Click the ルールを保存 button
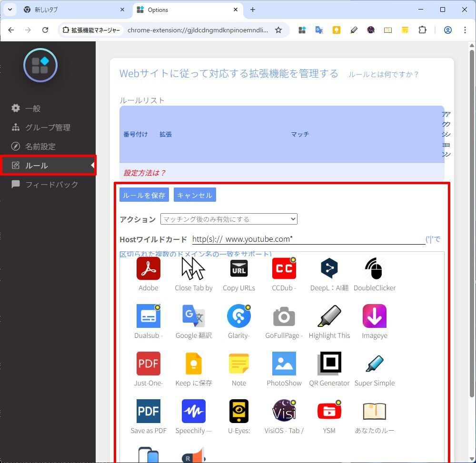 pyautogui.click(x=144, y=195)
